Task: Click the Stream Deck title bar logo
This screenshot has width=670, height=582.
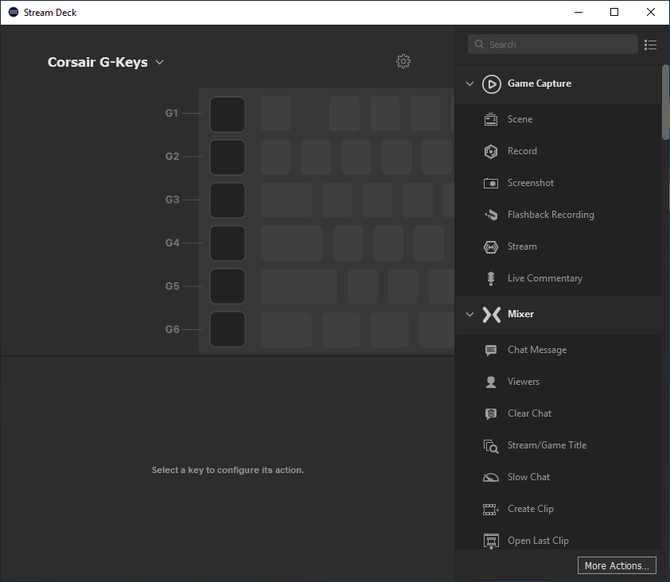Action: click(x=14, y=12)
